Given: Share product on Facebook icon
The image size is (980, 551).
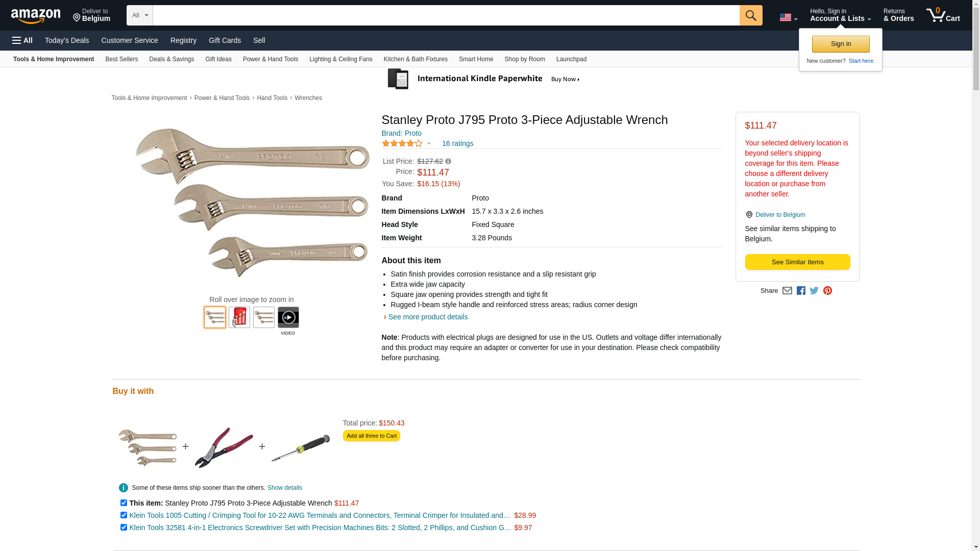Looking at the screenshot, I should [x=801, y=291].
